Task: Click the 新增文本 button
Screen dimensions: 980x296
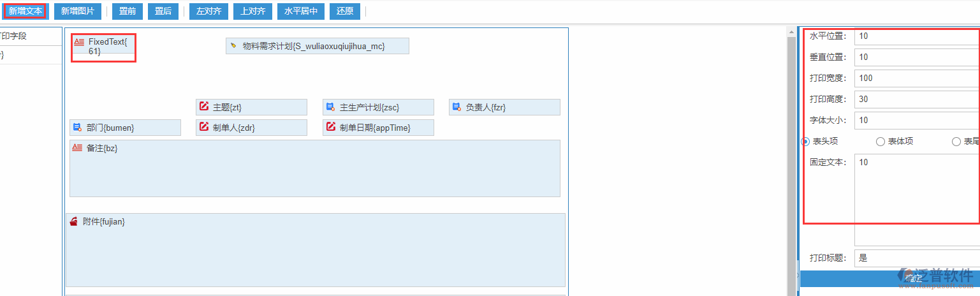Action: (x=25, y=11)
